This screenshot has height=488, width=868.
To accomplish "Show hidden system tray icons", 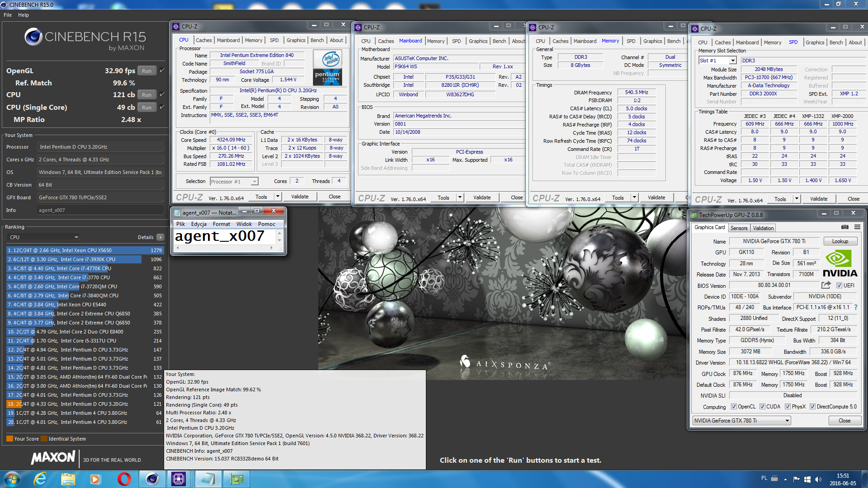I will [x=785, y=479].
